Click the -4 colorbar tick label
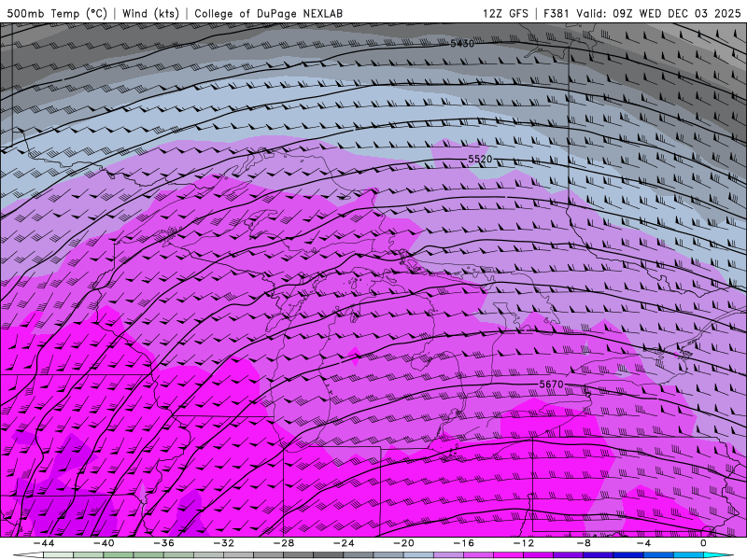The height and width of the screenshot is (560, 747). (644, 543)
